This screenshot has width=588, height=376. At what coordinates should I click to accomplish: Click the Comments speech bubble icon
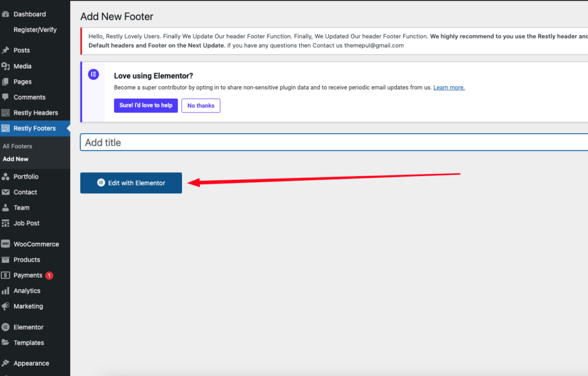tap(5, 97)
